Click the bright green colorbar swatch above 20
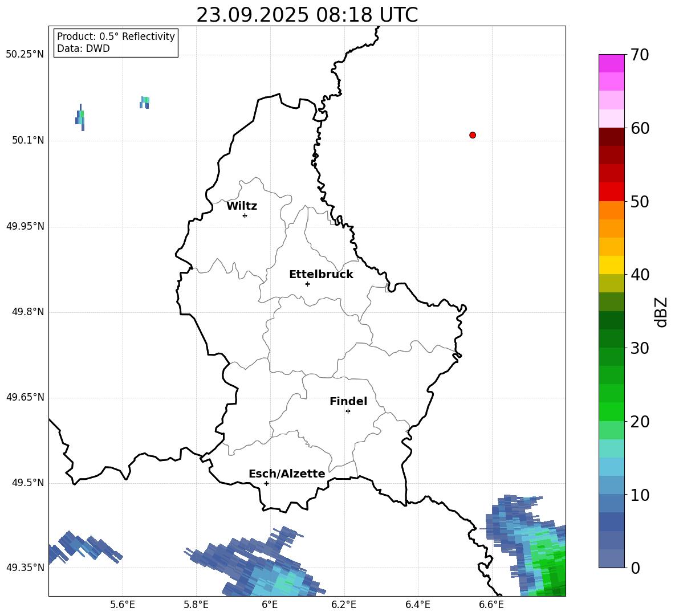 point(612,411)
